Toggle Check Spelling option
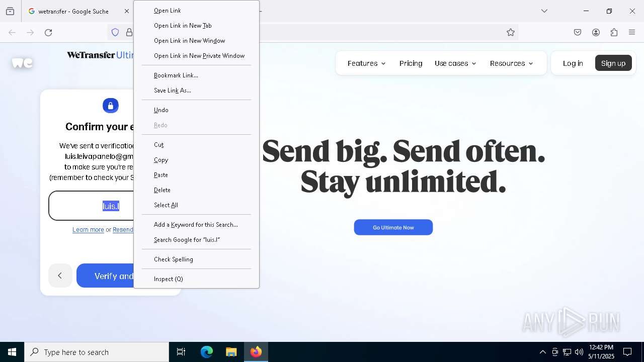This screenshot has width=644, height=362. (196, 259)
